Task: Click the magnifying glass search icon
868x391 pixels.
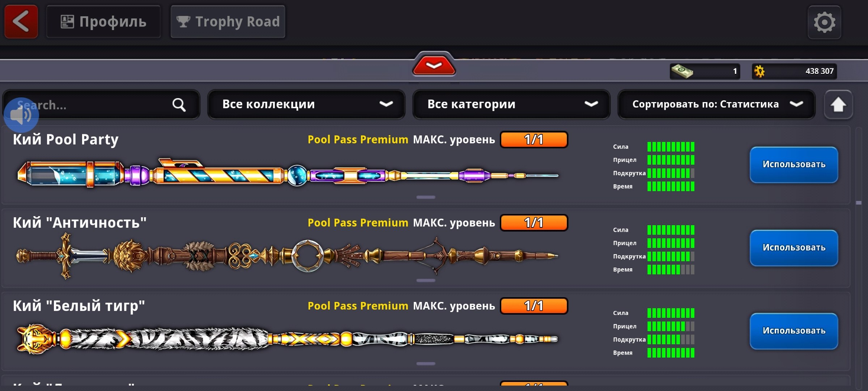Action: point(179,105)
